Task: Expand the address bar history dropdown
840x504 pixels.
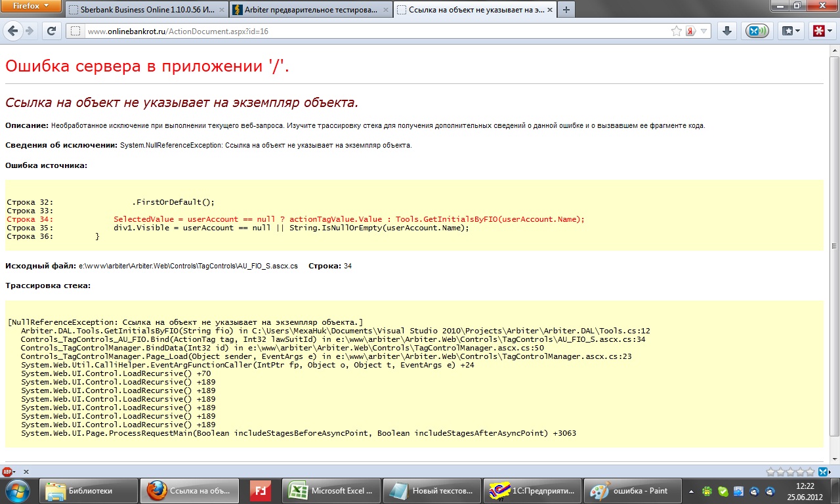Action: pyautogui.click(x=704, y=31)
